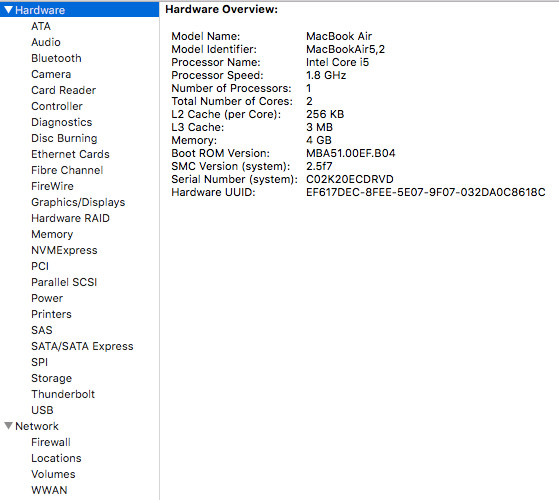Open SATA/SATA Express section
Image resolution: width=559 pixels, height=500 pixels.
pyautogui.click(x=82, y=346)
